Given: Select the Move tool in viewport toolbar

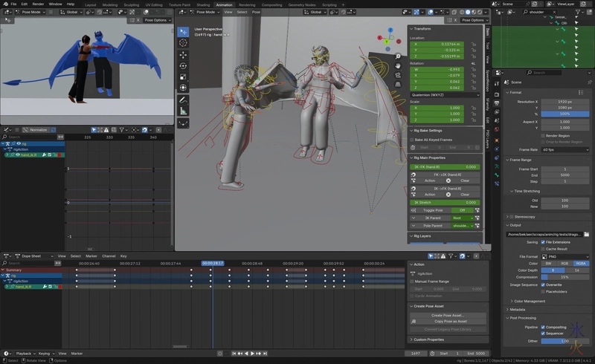Looking at the screenshot, I should (183, 54).
